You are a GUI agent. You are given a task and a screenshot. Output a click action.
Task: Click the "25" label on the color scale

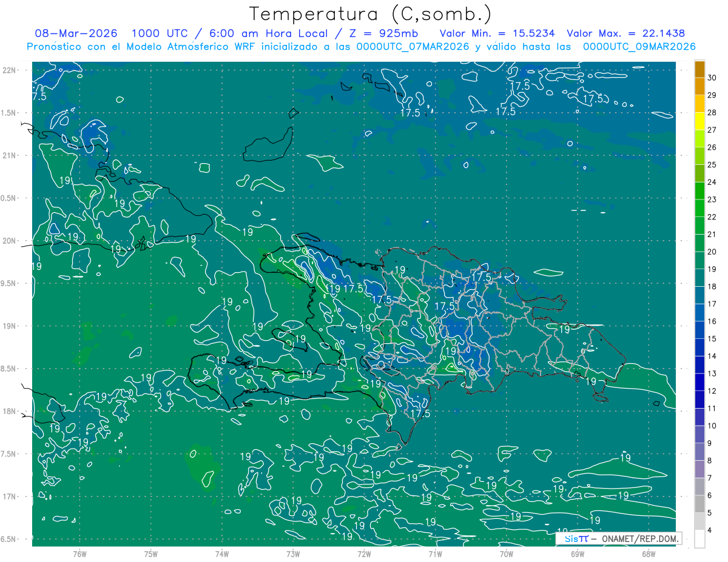tap(712, 165)
